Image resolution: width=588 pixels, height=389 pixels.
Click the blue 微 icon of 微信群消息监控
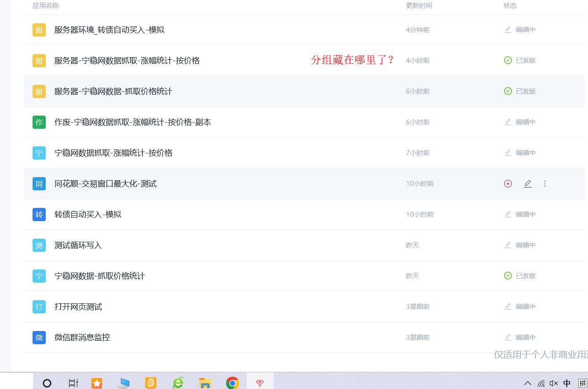[x=39, y=338]
